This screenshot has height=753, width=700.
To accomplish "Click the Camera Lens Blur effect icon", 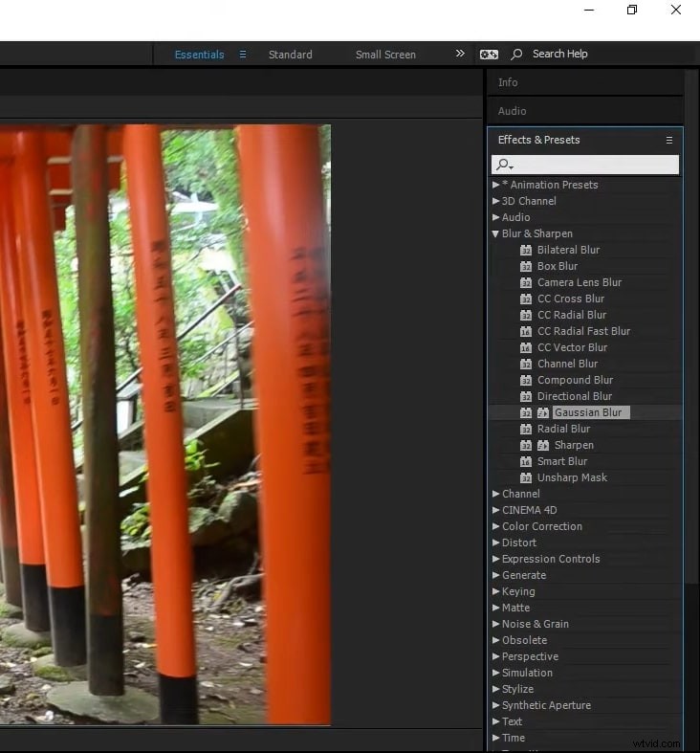I will (526, 282).
